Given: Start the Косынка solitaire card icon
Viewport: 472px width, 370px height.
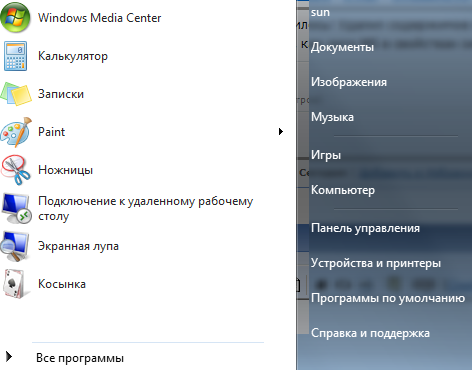Looking at the screenshot, I should click(x=15, y=284).
